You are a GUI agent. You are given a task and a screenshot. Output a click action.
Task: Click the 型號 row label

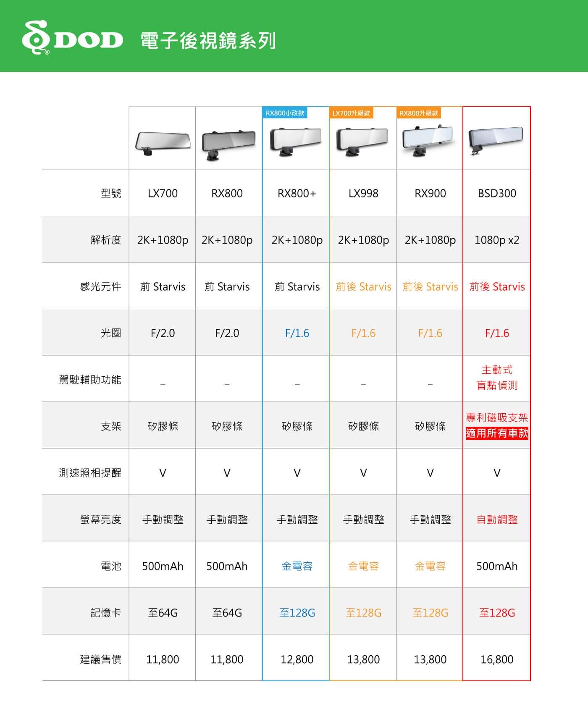(111, 193)
